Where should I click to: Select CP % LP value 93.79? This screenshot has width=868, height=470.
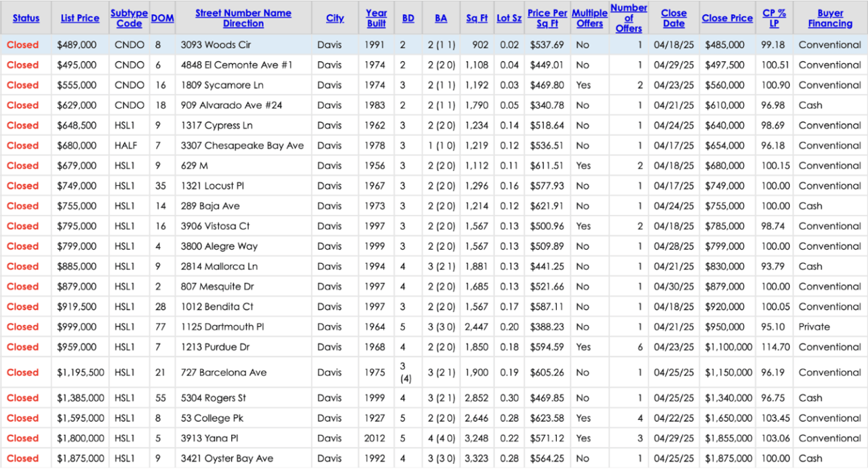click(x=774, y=267)
